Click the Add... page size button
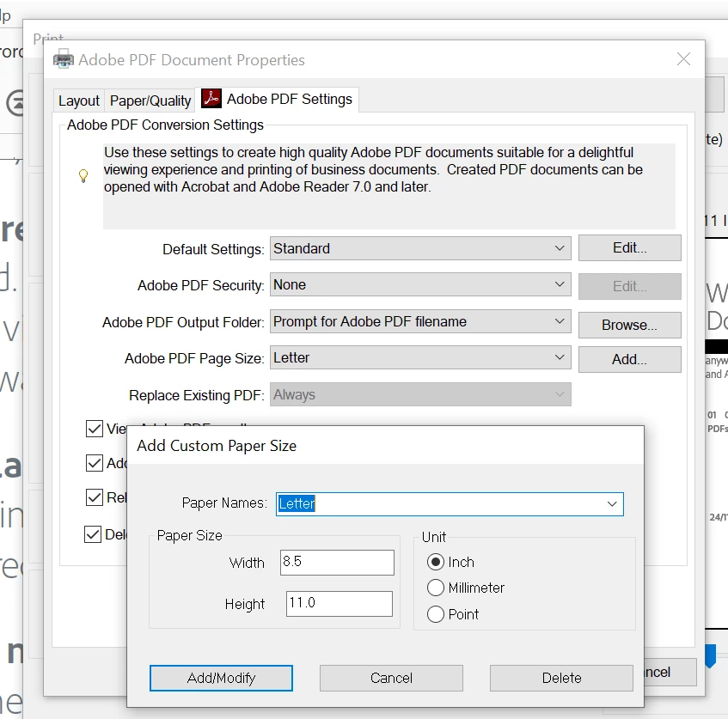728x719 pixels. (629, 359)
